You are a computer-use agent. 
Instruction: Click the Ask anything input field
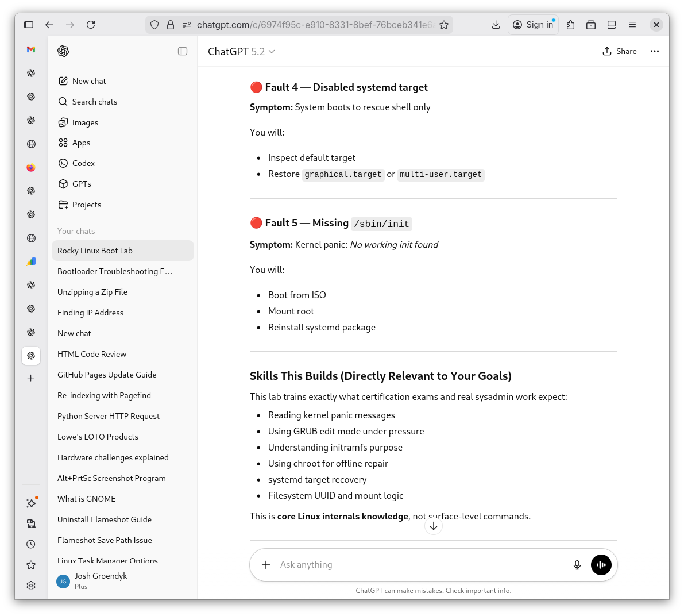pos(419,565)
